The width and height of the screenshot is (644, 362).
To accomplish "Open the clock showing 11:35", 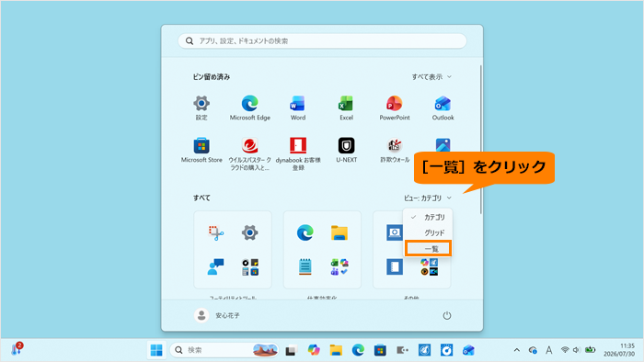I will point(619,350).
